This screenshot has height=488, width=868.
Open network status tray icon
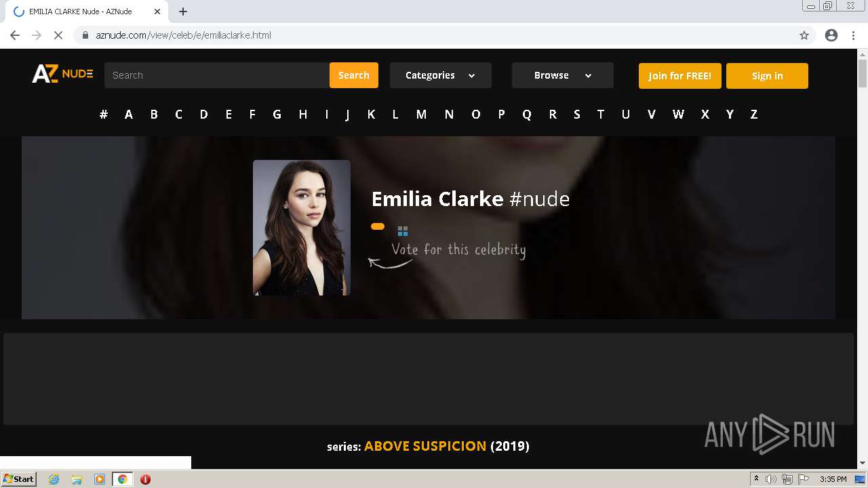click(x=787, y=479)
